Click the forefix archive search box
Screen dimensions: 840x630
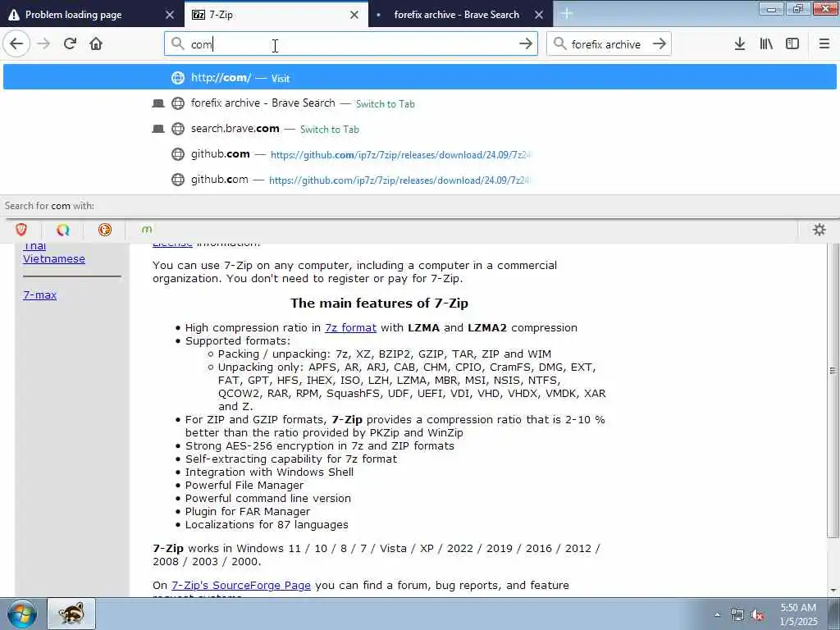pyautogui.click(x=609, y=44)
